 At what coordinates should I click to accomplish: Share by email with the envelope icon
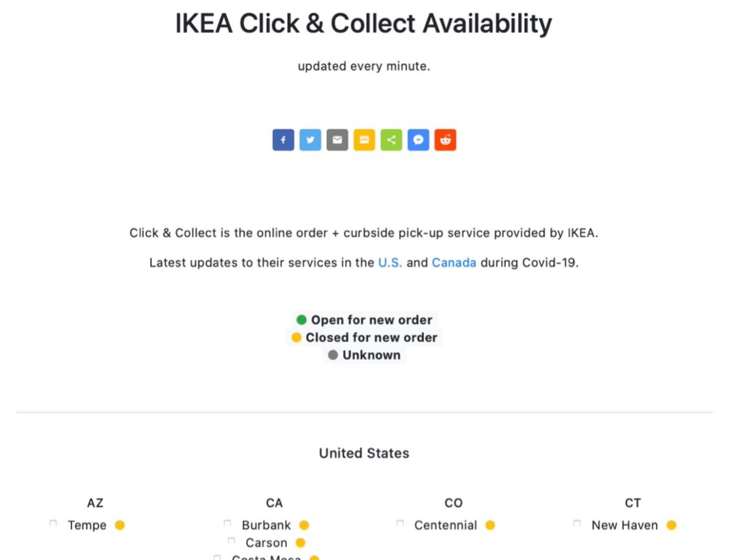[337, 140]
